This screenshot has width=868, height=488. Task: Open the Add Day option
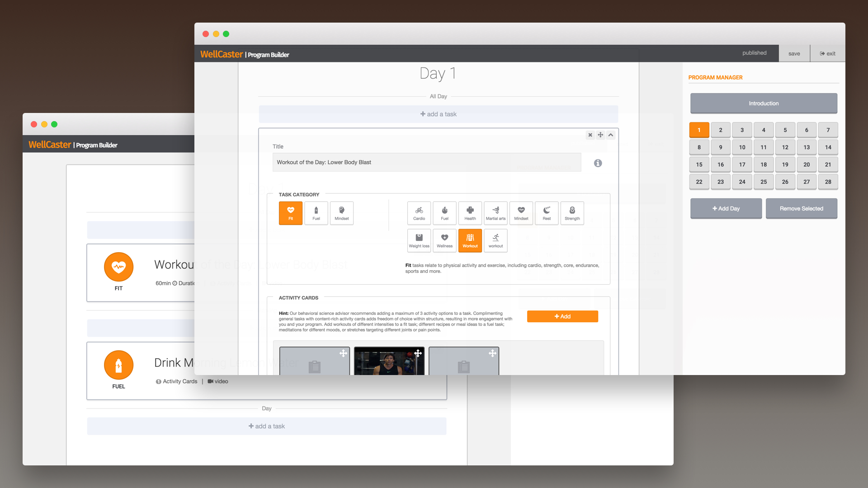pos(726,208)
